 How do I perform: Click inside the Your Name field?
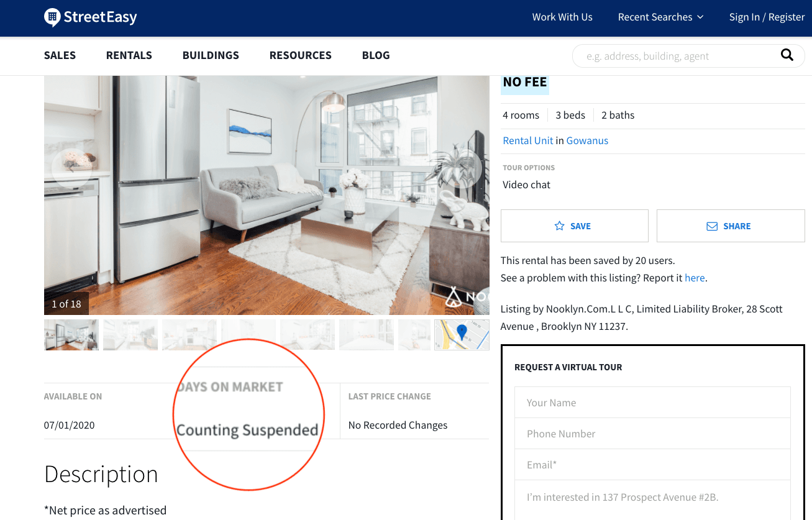pyautogui.click(x=652, y=403)
